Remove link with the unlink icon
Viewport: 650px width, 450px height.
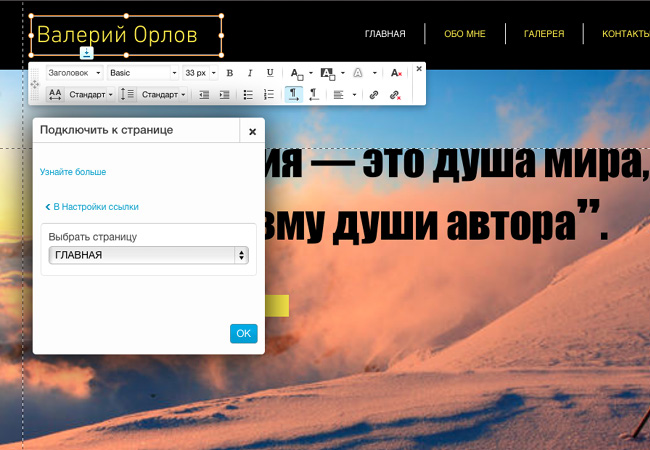(395, 95)
